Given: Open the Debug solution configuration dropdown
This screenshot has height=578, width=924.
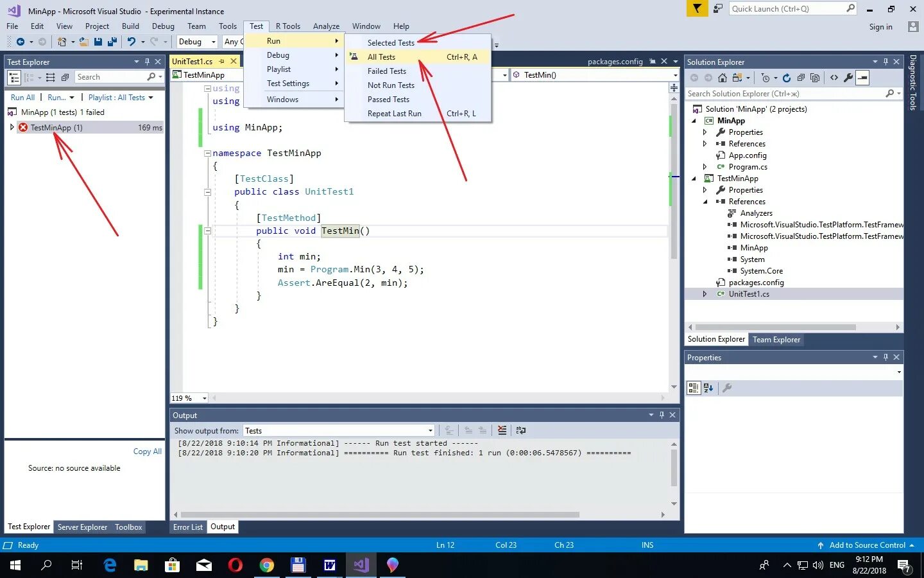Looking at the screenshot, I should point(198,42).
